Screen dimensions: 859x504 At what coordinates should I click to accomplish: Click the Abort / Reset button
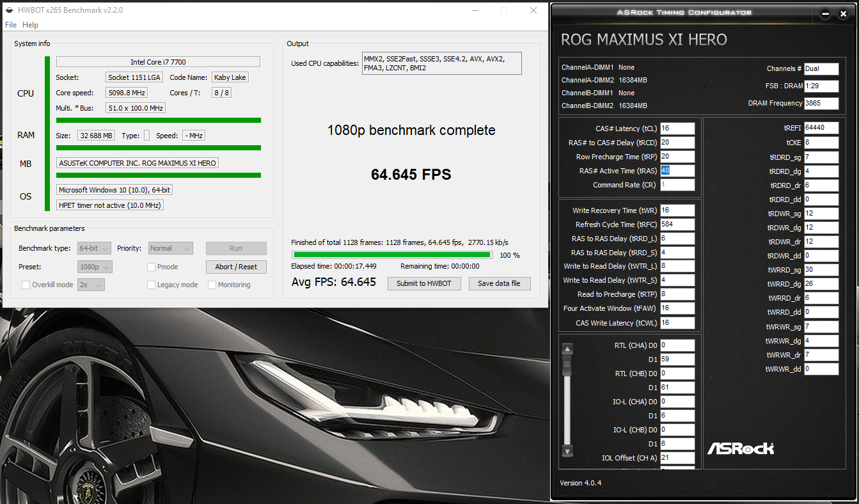[x=236, y=267]
